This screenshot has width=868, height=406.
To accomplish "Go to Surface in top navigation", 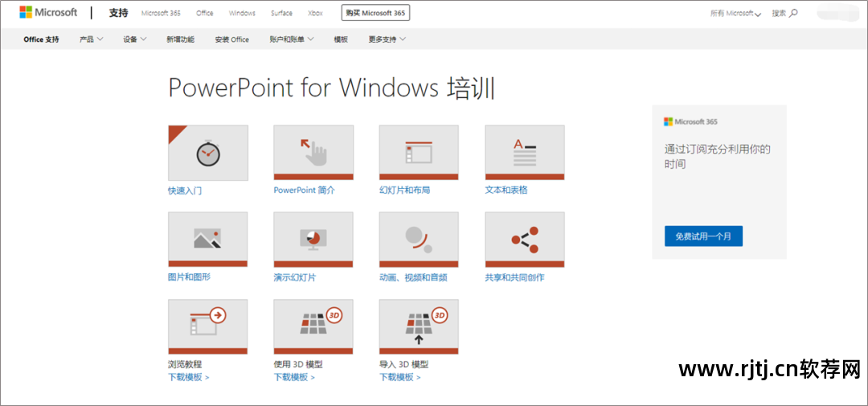I will [282, 14].
